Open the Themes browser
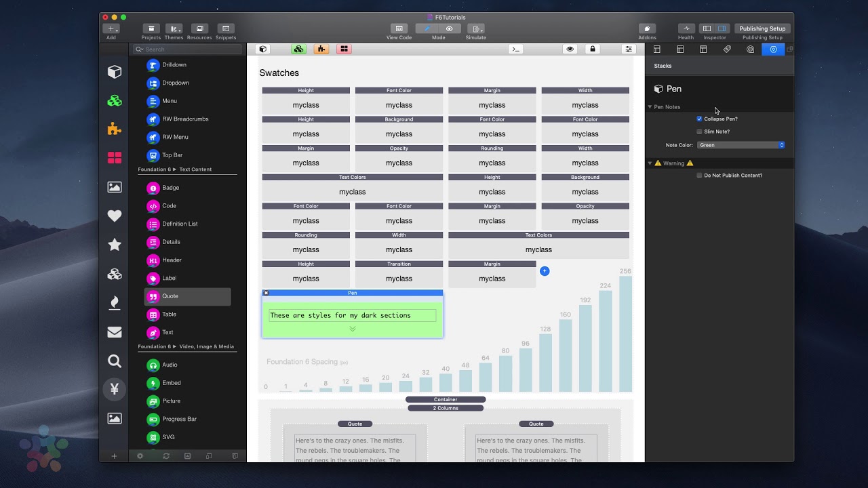 [x=174, y=28]
